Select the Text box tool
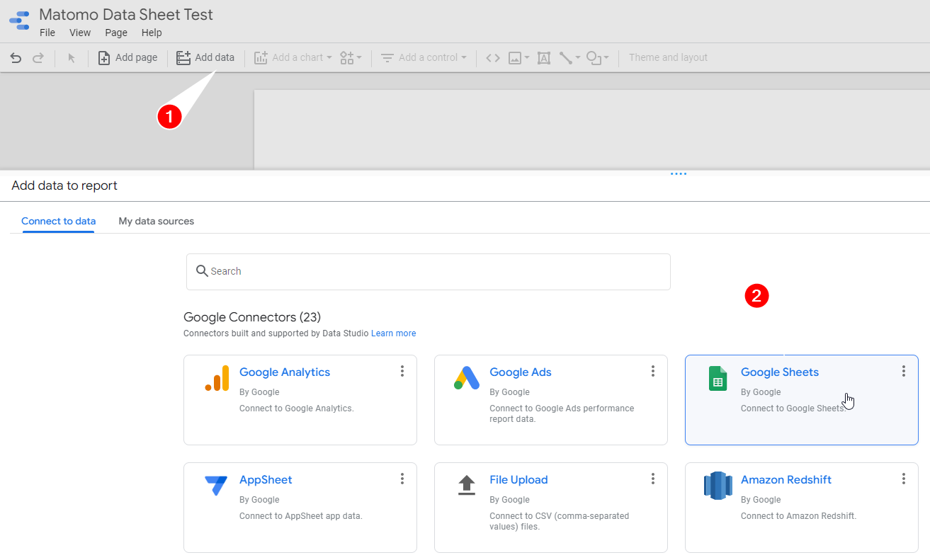 tap(544, 58)
